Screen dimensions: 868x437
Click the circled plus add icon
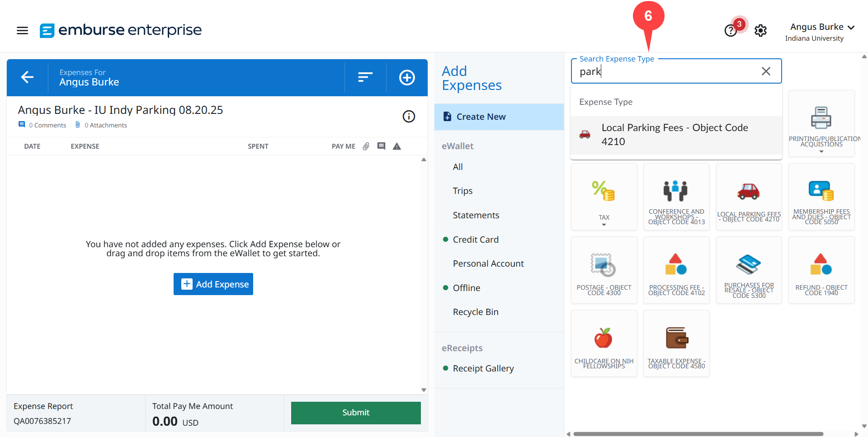pyautogui.click(x=407, y=77)
